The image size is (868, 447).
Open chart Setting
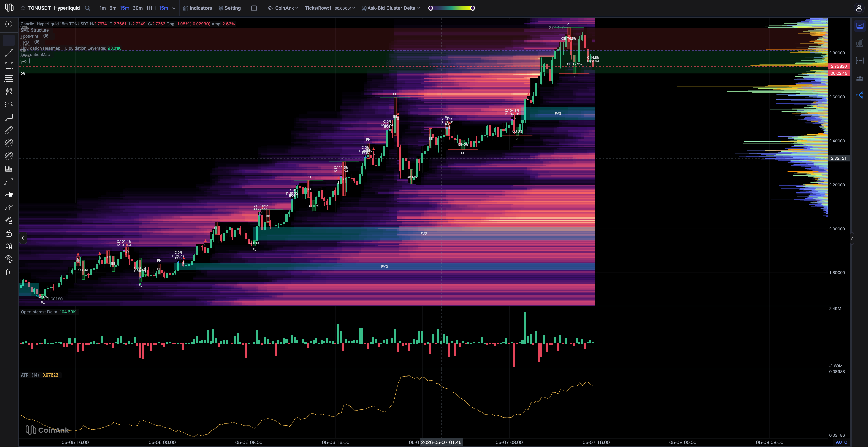[x=230, y=8]
